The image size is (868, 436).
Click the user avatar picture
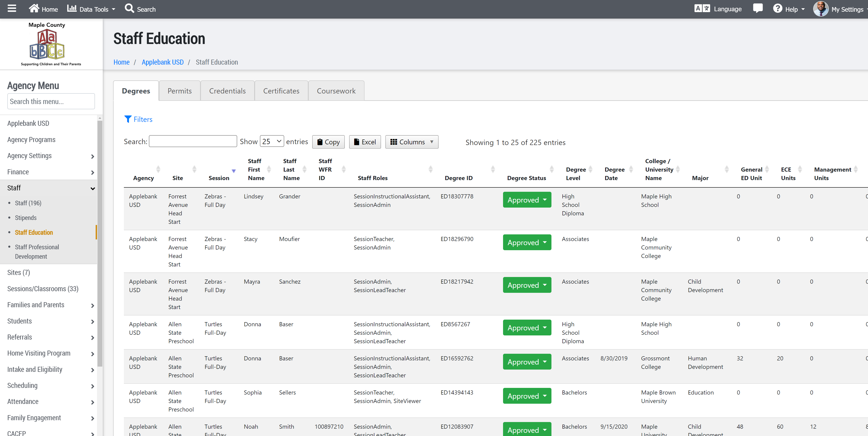821,9
